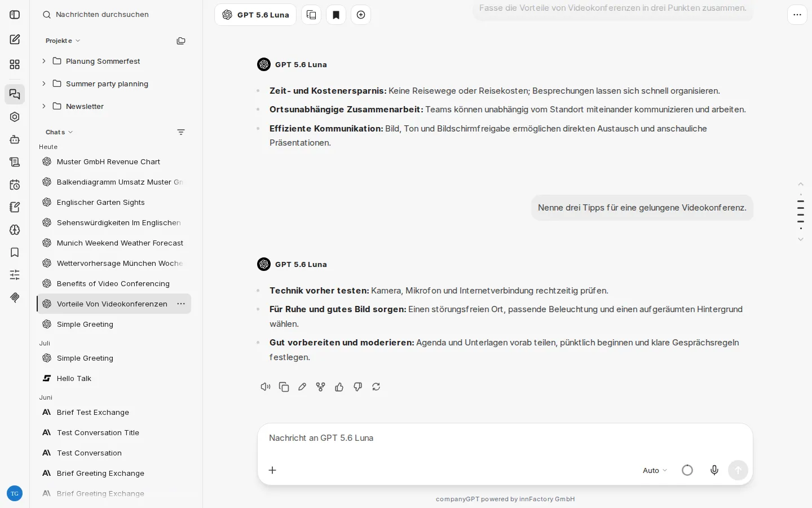Image resolution: width=812 pixels, height=508 pixels.
Task: Regenerate the last response
Action: [376, 387]
